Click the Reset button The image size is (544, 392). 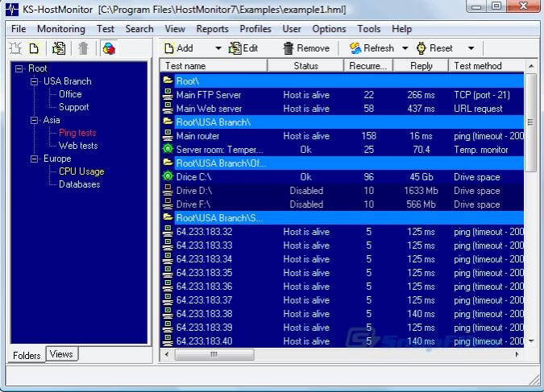coord(434,48)
